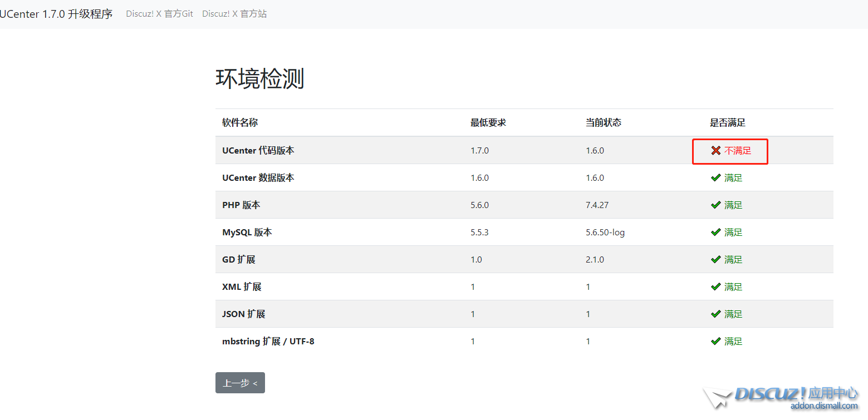Viewport: 868px width, 420px height.
Task: Click the 软件名称 column header
Action: [x=239, y=122]
